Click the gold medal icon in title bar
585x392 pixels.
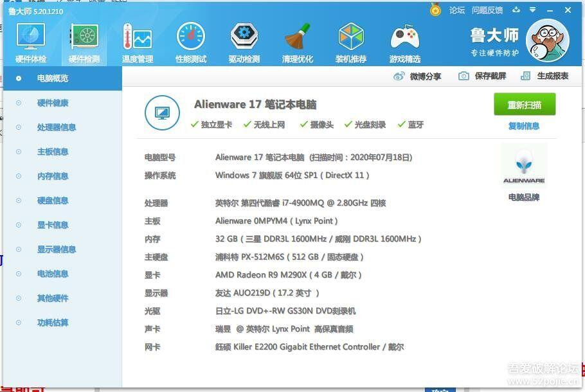[436, 10]
